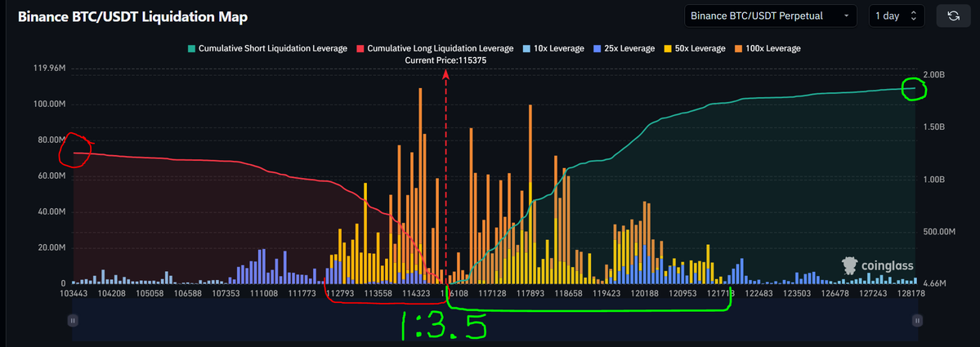Screen dimensions: 980x347
Task: Toggle the 10x Leverage legend series
Action: tap(553, 48)
